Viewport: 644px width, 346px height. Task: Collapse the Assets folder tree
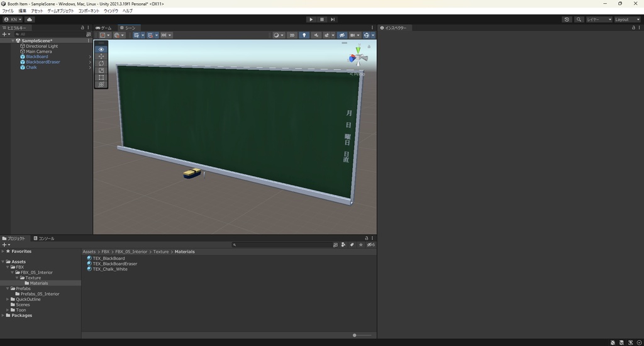click(3, 262)
